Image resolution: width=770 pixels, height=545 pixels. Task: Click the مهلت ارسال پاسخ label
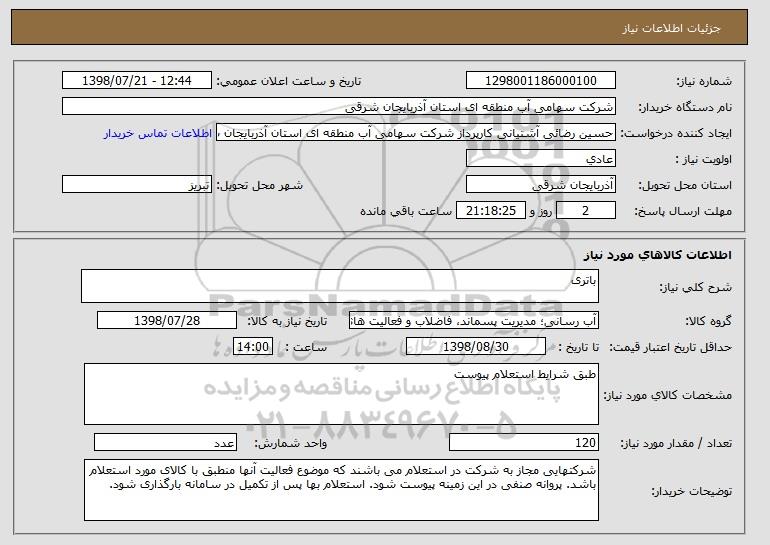[x=683, y=212]
